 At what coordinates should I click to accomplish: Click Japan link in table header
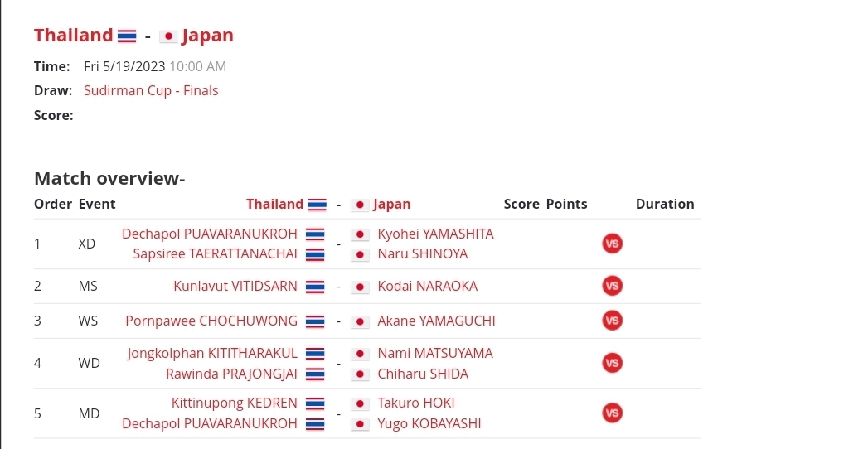coord(392,204)
